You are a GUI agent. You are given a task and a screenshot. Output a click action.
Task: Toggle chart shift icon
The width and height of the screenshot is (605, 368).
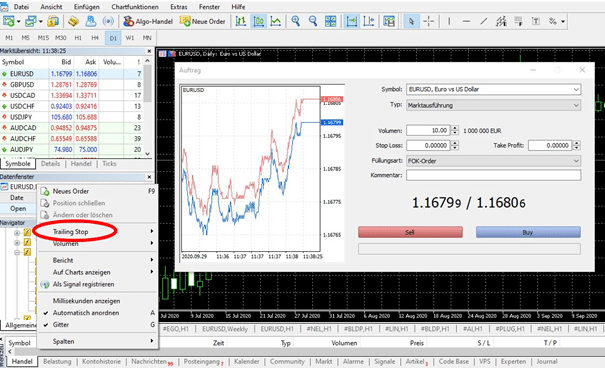(368, 21)
